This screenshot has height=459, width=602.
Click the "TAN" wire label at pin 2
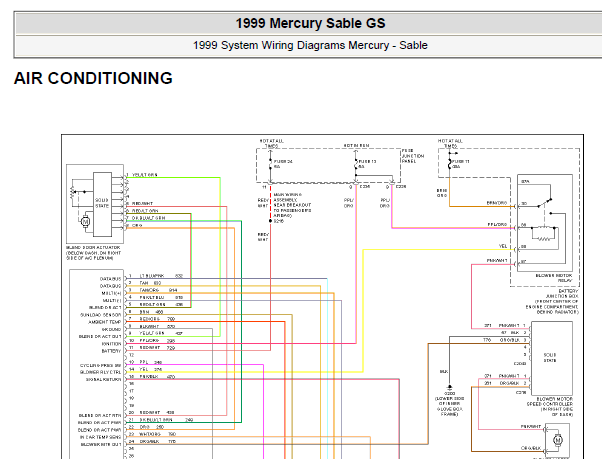click(x=144, y=283)
